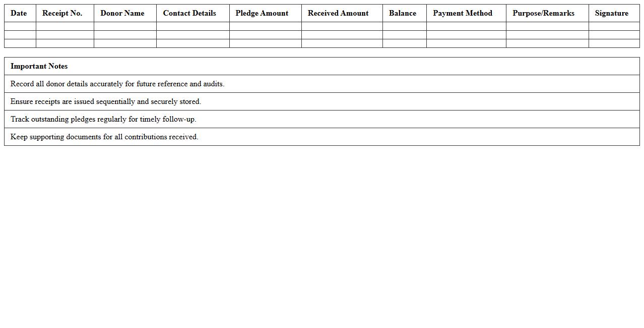
Task: Select first empty cell under Received Amount
Action: click(x=342, y=26)
